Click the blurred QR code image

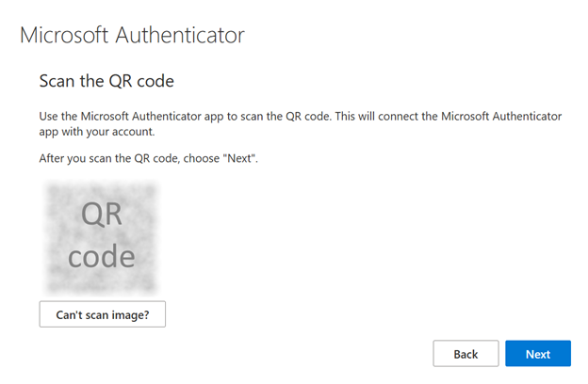pyautogui.click(x=102, y=236)
